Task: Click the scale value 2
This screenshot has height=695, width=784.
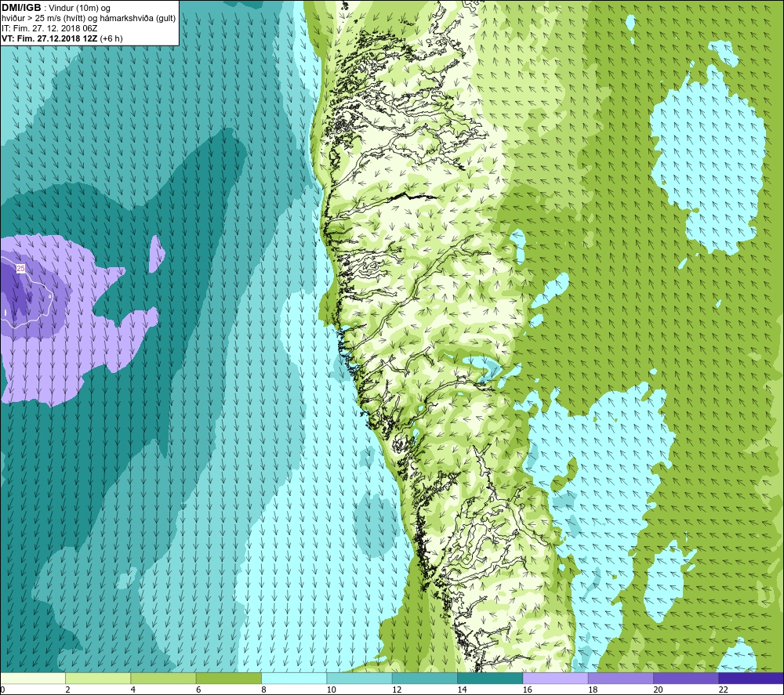Action: coord(67,690)
